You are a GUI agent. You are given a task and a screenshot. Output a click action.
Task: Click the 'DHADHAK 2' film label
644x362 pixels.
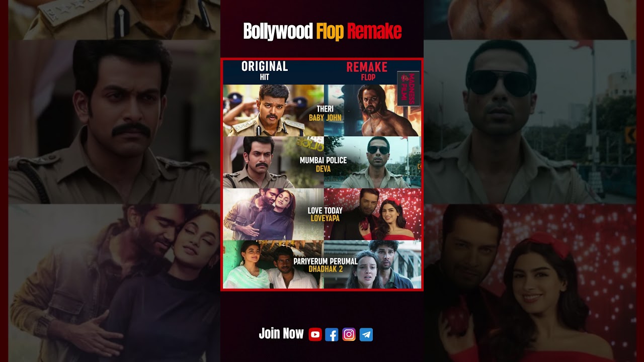[x=326, y=269]
